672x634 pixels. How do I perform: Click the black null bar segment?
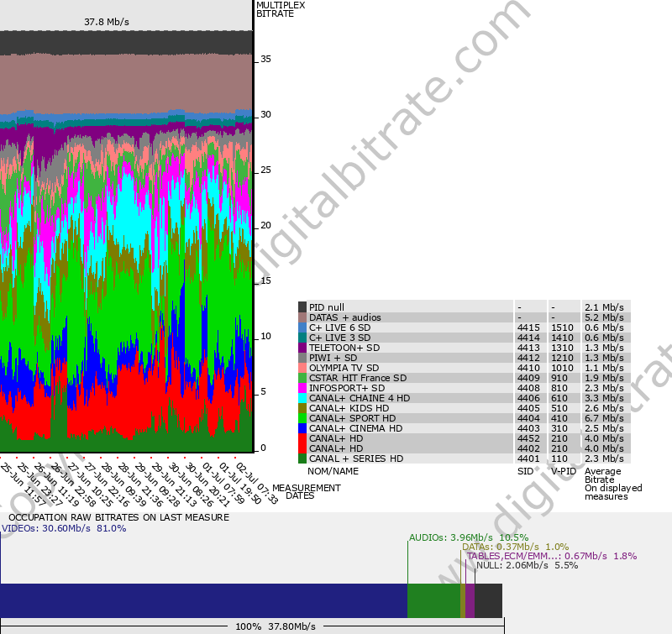pyautogui.click(x=488, y=600)
